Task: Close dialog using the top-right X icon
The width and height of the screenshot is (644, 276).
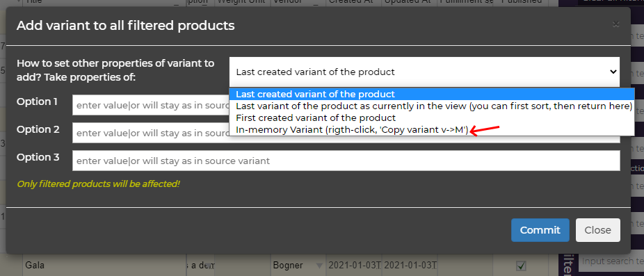Action: click(615, 24)
